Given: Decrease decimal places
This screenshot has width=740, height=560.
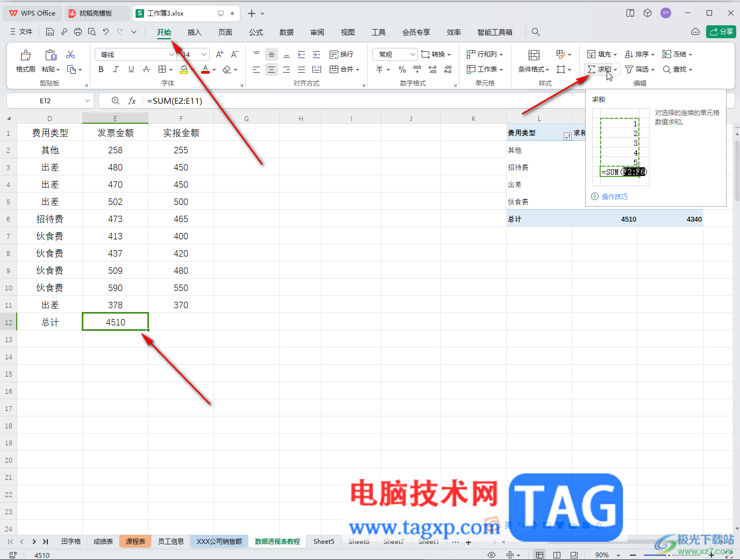Looking at the screenshot, I should point(448,69).
